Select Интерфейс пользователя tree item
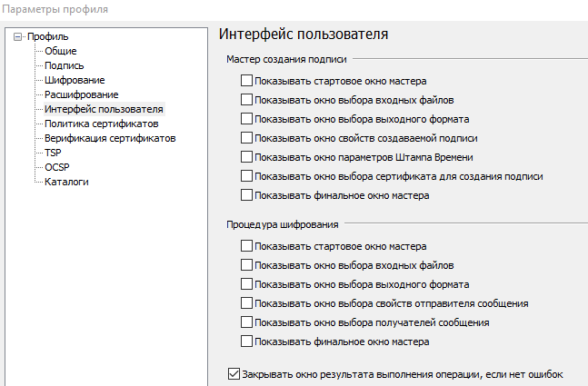The height and width of the screenshot is (386, 588). point(104,109)
